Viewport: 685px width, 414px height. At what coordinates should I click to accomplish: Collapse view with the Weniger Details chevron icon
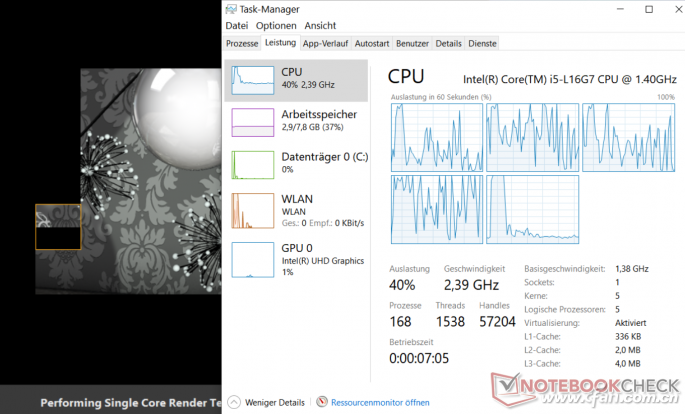(234, 402)
